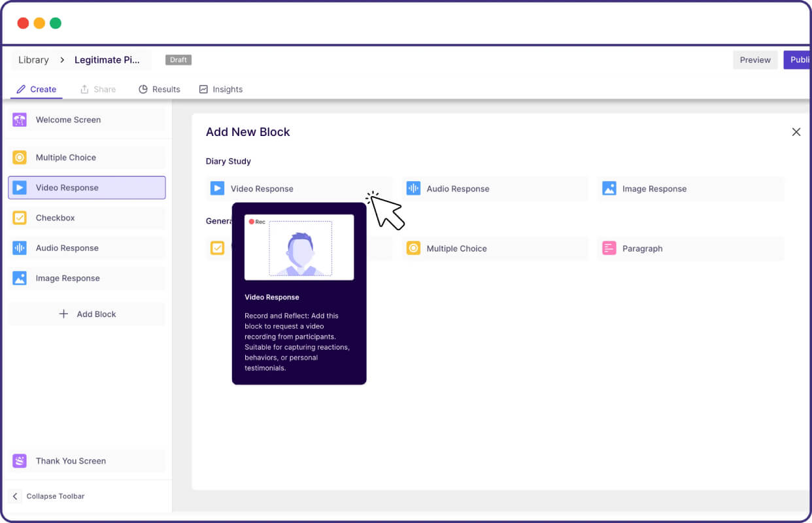Click sidebar Image Response picture icon
The height and width of the screenshot is (523, 812).
20,278
